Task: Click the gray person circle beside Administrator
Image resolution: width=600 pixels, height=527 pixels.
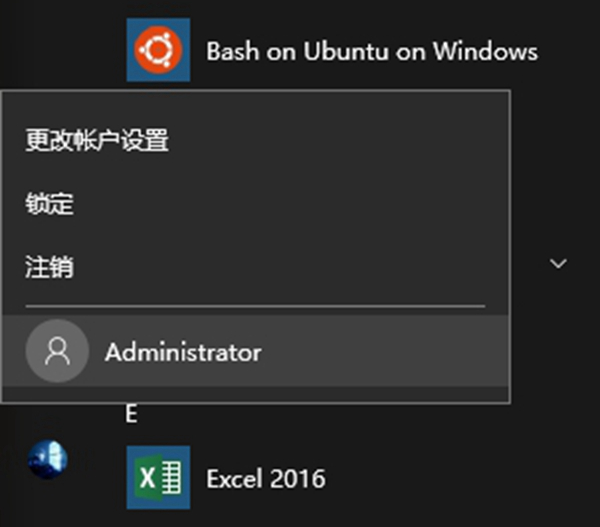Action: pos(58,351)
